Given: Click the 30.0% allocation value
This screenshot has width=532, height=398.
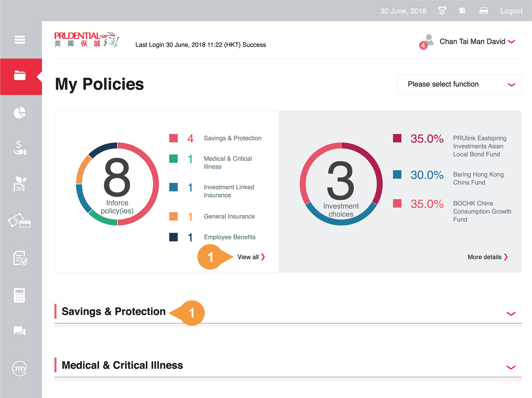Looking at the screenshot, I should (427, 175).
